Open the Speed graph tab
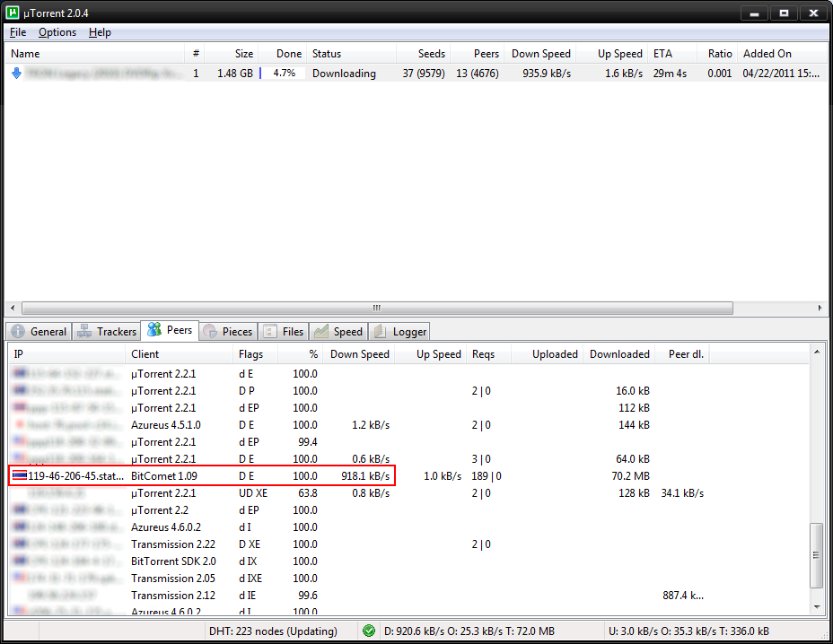 click(338, 331)
